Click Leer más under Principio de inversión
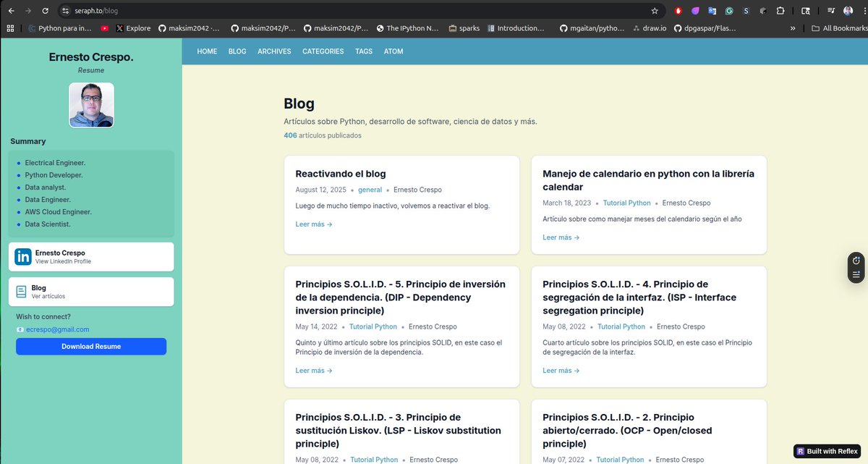The width and height of the screenshot is (868, 464). click(x=314, y=371)
